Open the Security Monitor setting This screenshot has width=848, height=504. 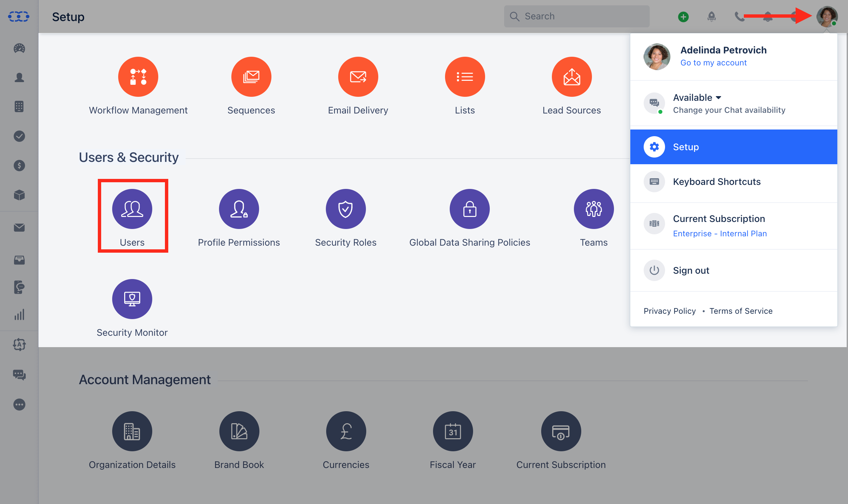click(x=132, y=299)
